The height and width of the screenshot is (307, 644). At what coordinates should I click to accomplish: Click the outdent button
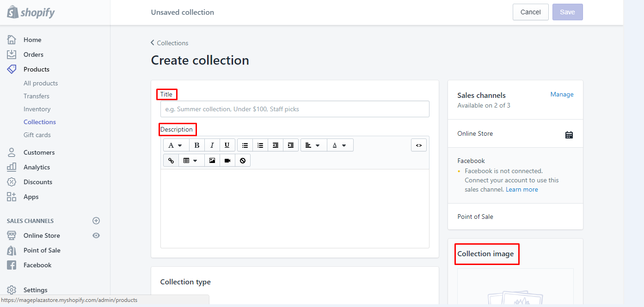(276, 145)
